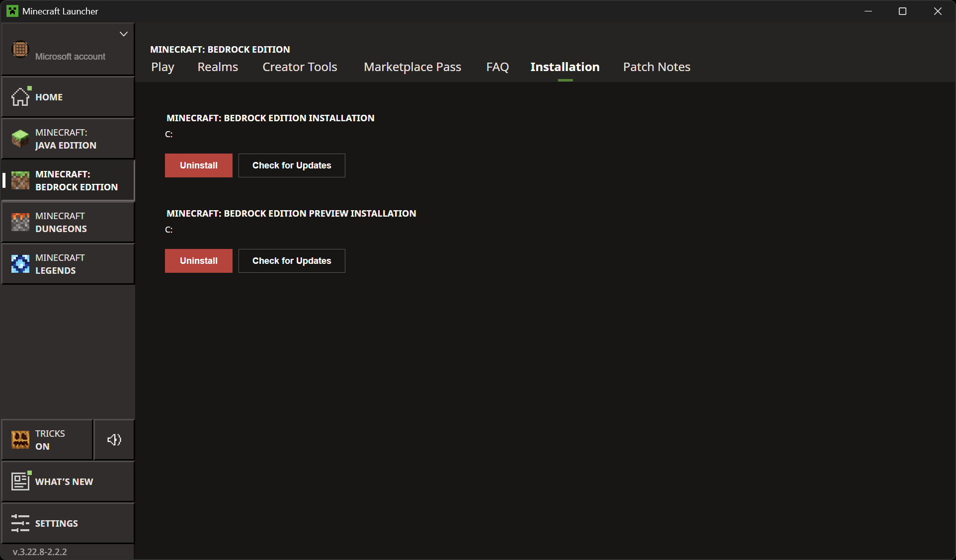This screenshot has height=560, width=956.
Task: Switch to the Play tab
Action: [x=162, y=67]
